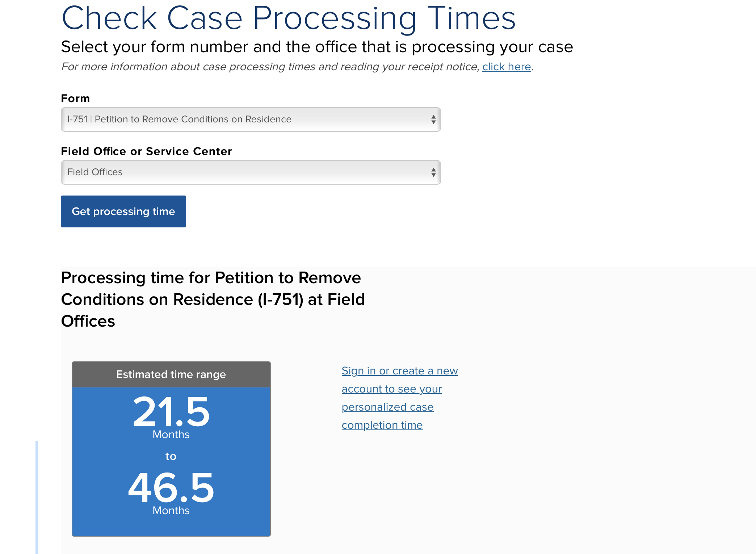This screenshot has width=756, height=554.
Task: Click the Estimated time range header bar
Action: pos(171,374)
